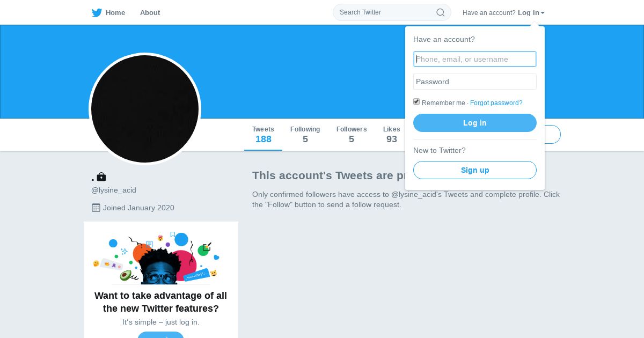
Task: Follow the Forgot password link
Action: coord(496,103)
